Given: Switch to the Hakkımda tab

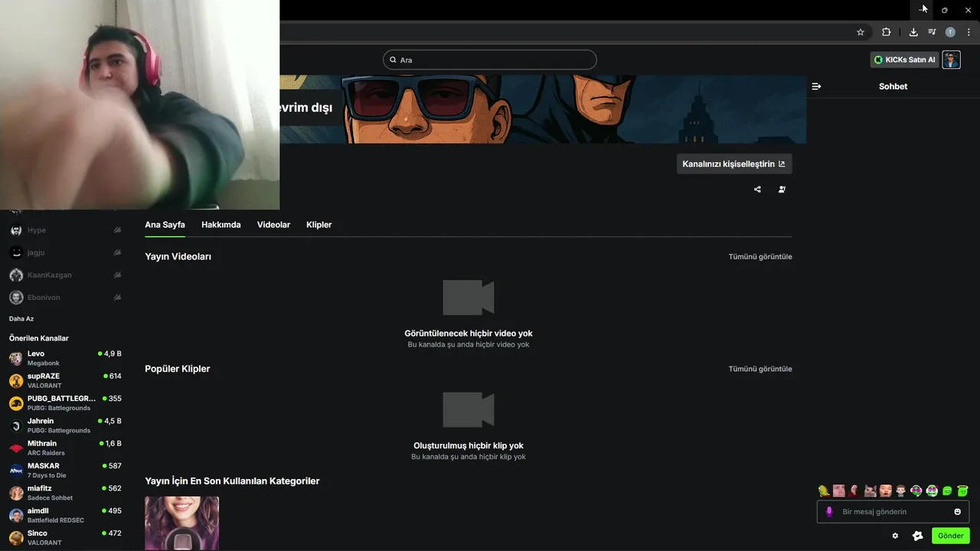Looking at the screenshot, I should pyautogui.click(x=221, y=225).
